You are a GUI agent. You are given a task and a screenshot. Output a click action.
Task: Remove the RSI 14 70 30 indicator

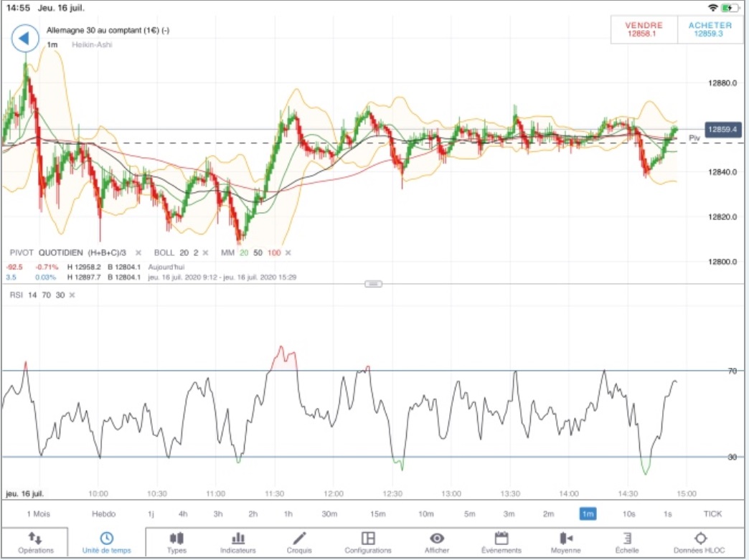[x=72, y=295]
